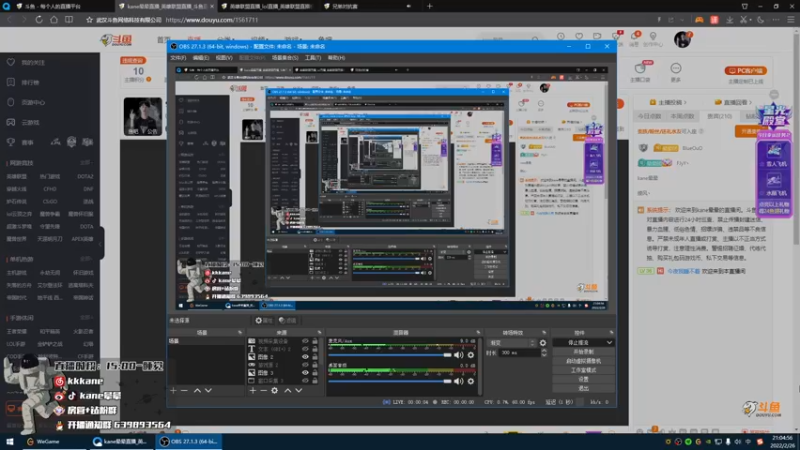Remove selected source with minus icon
This screenshot has width=800, height=450.
[x=263, y=390]
